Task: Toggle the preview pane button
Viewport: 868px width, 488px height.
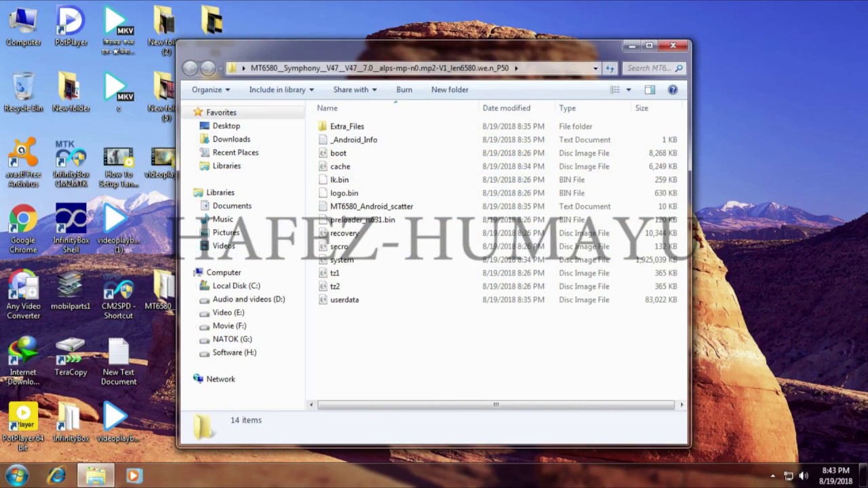Action: point(650,89)
